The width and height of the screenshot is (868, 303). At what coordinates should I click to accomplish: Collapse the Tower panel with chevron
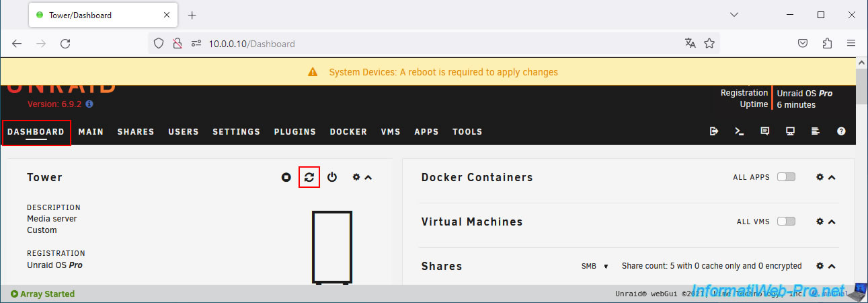click(368, 178)
